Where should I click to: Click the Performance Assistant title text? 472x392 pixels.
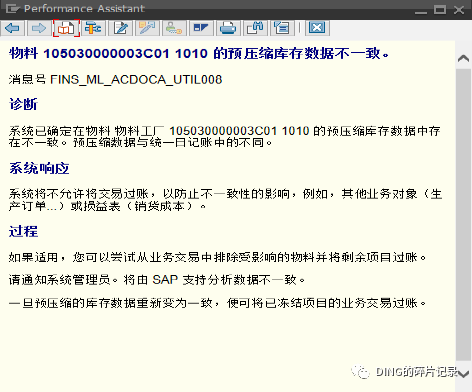(84, 9)
